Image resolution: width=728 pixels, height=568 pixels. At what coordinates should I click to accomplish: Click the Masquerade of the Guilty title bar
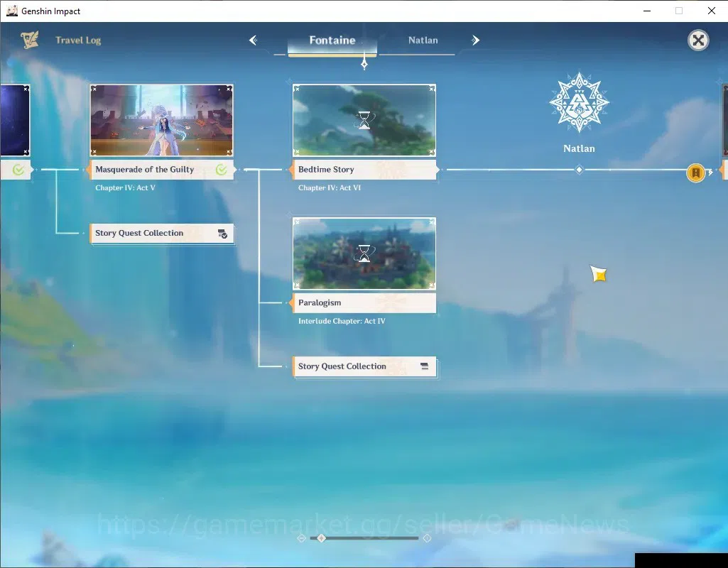click(x=161, y=170)
